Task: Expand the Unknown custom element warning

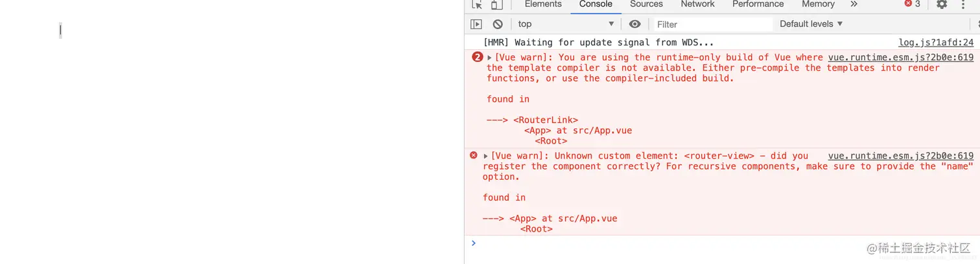Action: [x=485, y=156]
